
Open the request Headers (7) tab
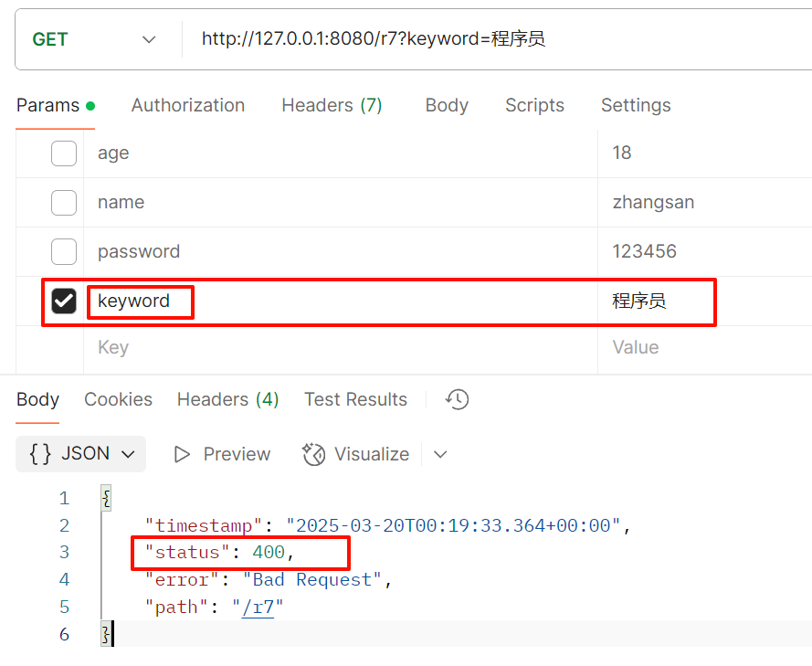tap(332, 105)
